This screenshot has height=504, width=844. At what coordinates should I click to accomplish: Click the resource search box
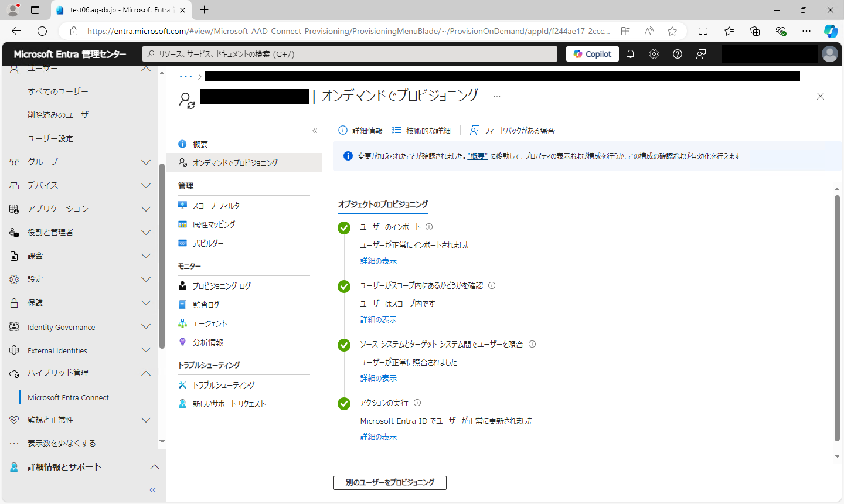click(x=350, y=54)
